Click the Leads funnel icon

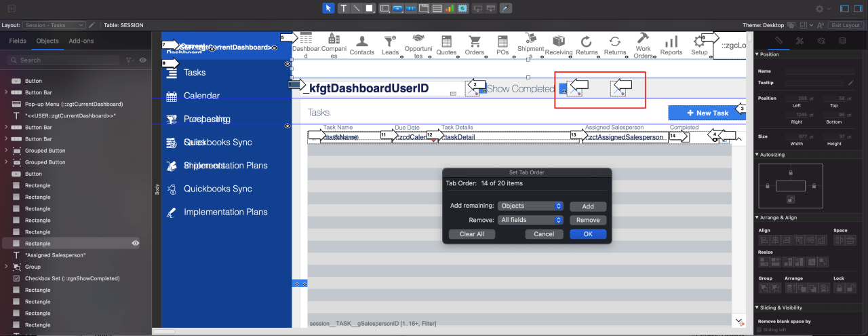pos(391,41)
